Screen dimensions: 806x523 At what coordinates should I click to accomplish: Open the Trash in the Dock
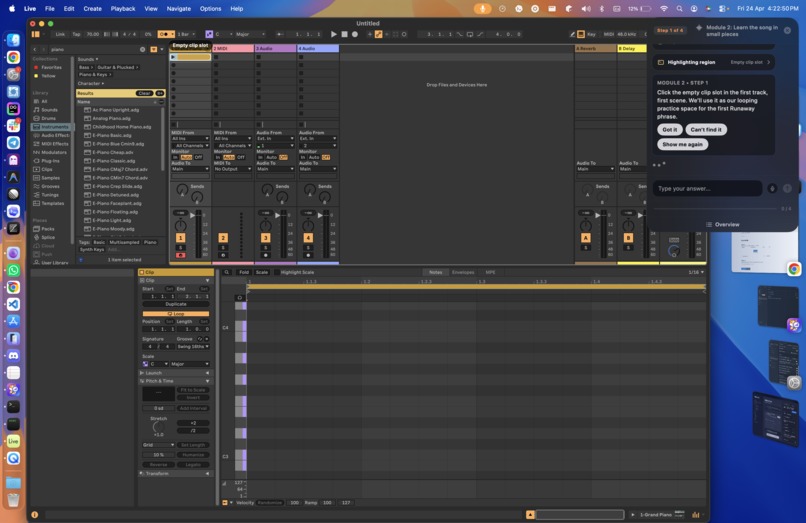13,499
